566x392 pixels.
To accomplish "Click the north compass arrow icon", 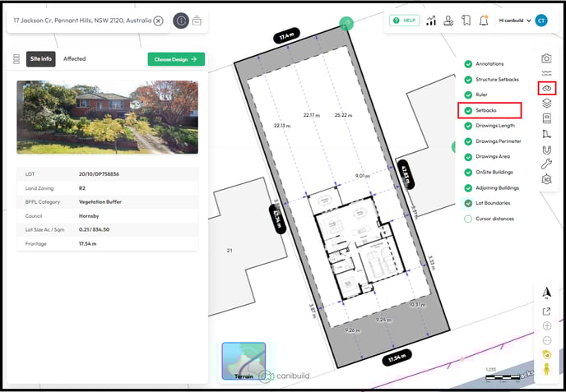I will point(547,293).
